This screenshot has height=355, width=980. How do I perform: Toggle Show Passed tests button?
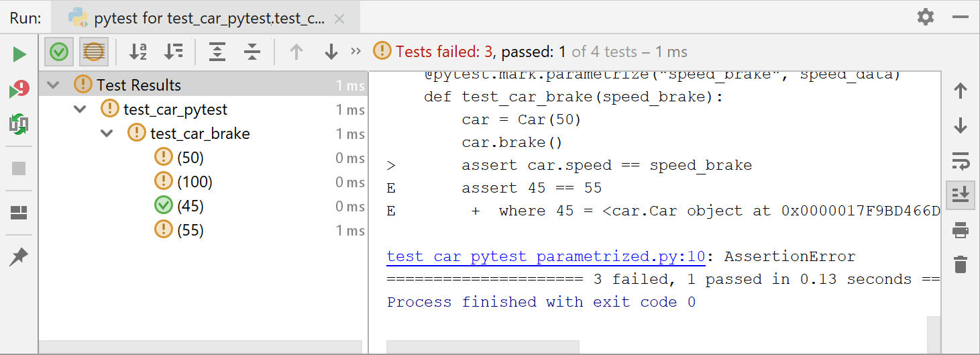[x=59, y=52]
